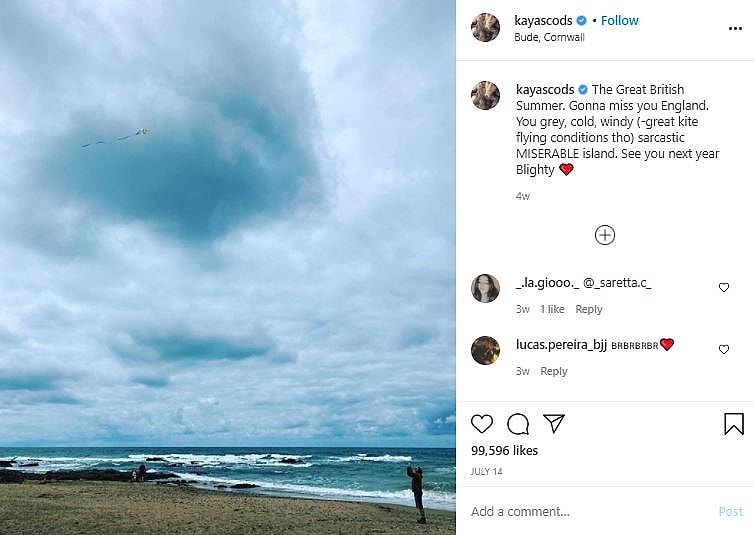This screenshot has width=755, height=535.
Task: Share the post via paper plane icon
Action: (554, 424)
